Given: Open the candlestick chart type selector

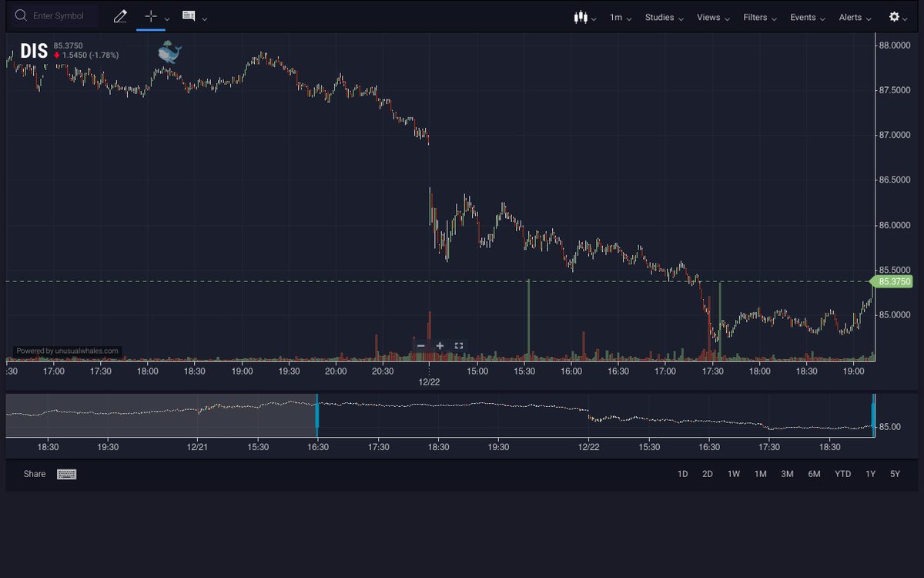Looking at the screenshot, I should (583, 15).
